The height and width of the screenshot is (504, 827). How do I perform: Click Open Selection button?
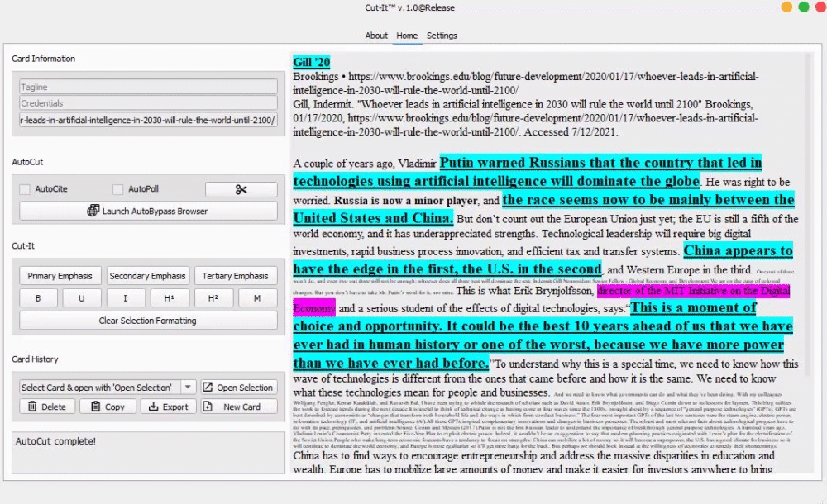pyautogui.click(x=238, y=387)
